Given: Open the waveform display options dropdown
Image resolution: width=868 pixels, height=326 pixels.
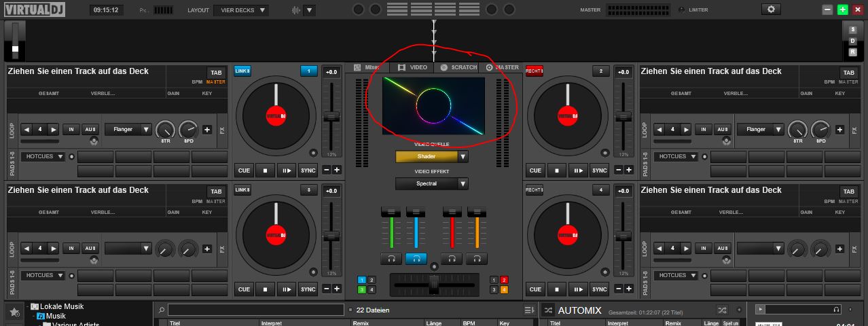Looking at the screenshot, I should pyautogui.click(x=310, y=10).
